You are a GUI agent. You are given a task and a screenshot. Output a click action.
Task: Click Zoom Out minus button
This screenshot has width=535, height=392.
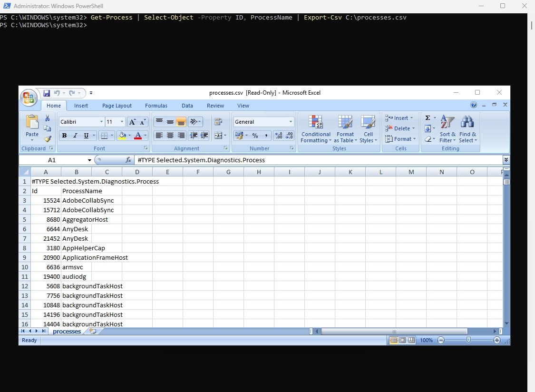441,341
